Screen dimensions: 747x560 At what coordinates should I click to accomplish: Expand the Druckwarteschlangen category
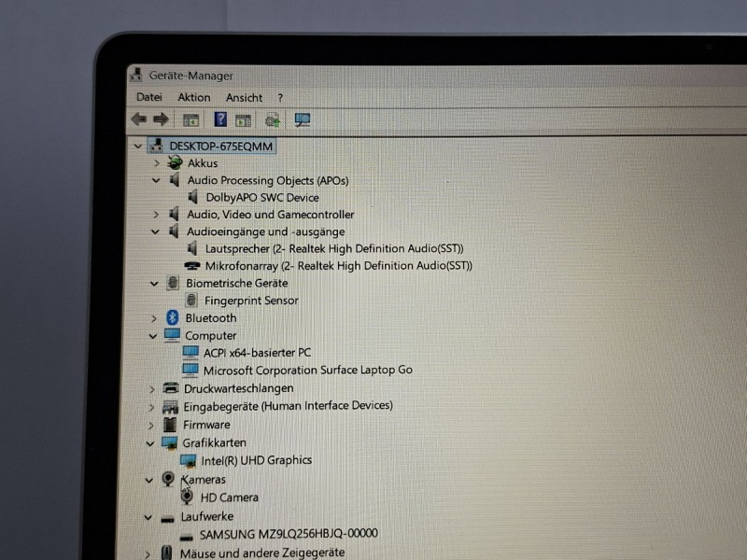click(x=152, y=388)
